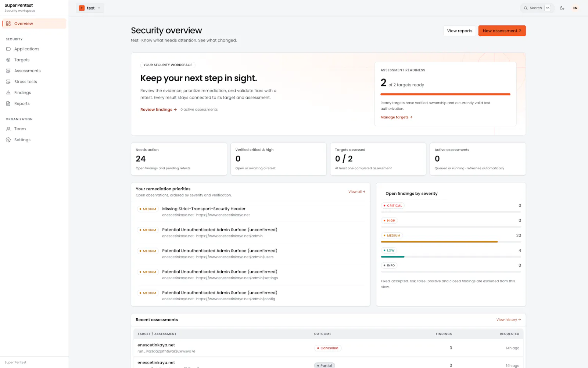This screenshot has width=588, height=368.
Task: Click the search magnifier icon
Action: (x=526, y=8)
